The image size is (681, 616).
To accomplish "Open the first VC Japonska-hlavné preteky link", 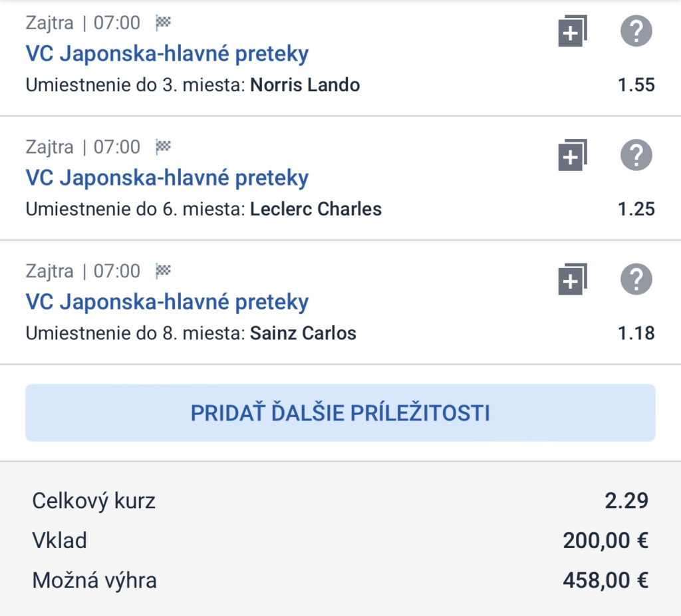I will coord(167,54).
